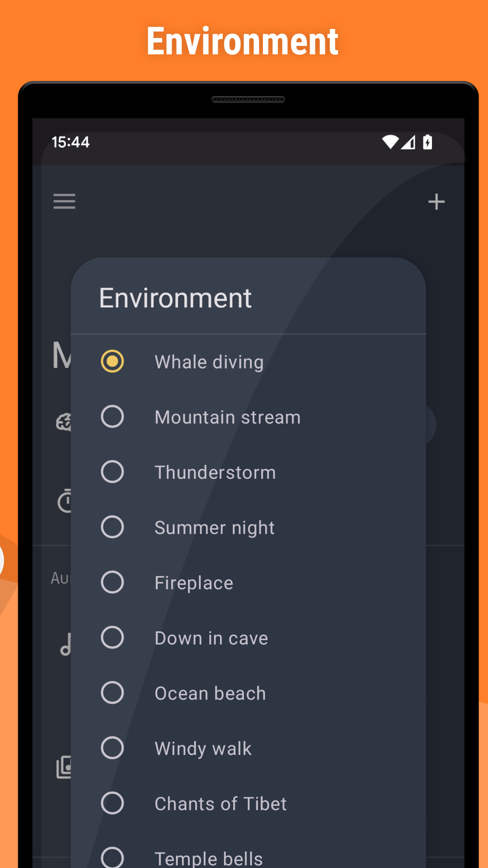Select the Windy walk environment text
Viewport: 488px width, 868px height.
click(203, 748)
